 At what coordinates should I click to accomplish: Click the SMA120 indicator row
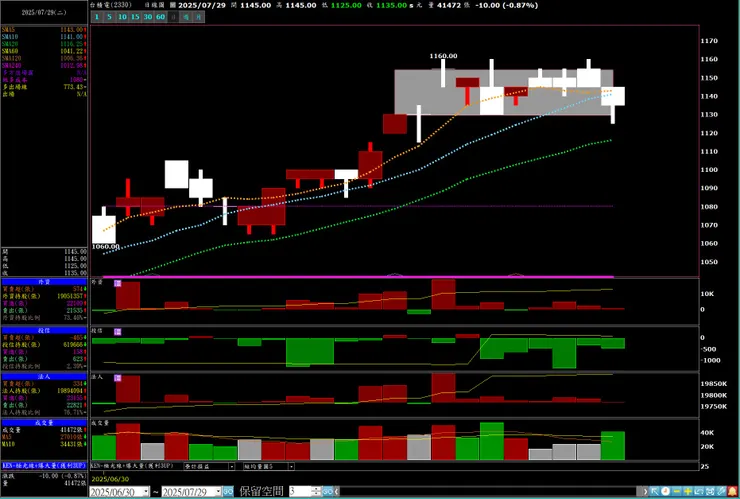[44, 59]
